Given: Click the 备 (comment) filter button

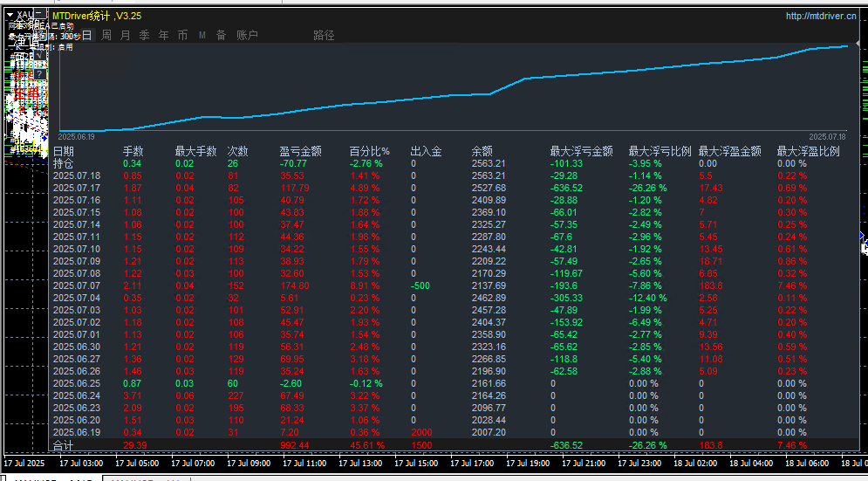Looking at the screenshot, I should pyautogui.click(x=221, y=35).
